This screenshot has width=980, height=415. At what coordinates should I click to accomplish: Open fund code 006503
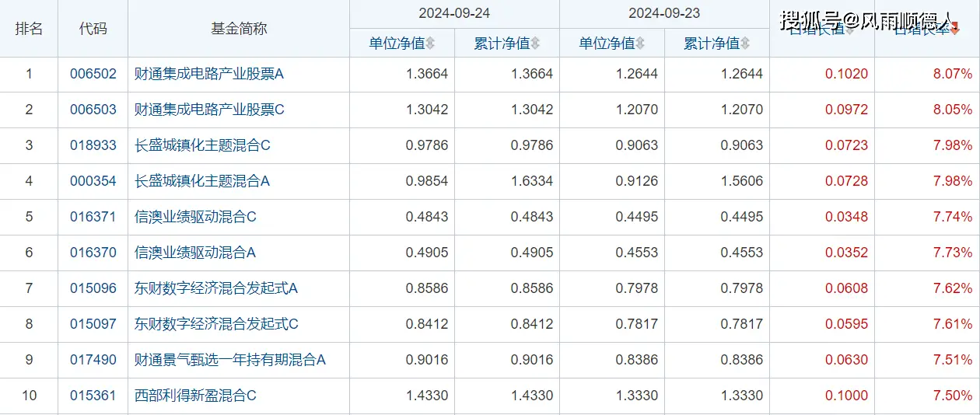(93, 110)
